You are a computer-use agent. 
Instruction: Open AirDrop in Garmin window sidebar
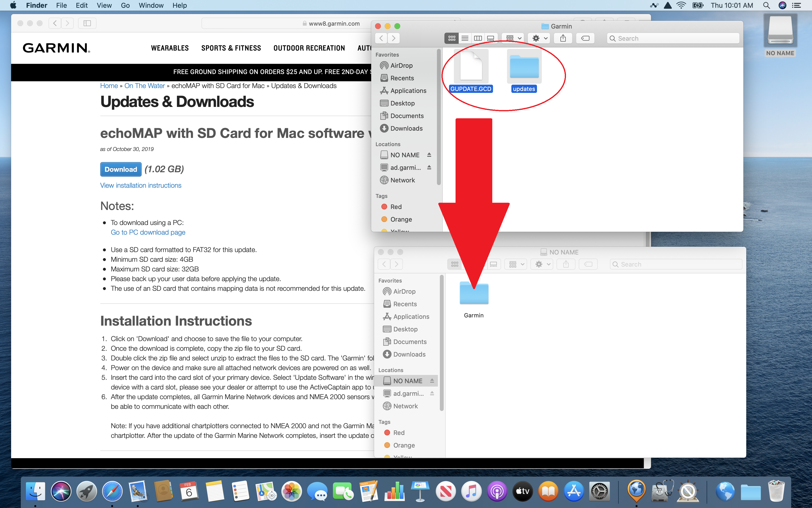401,66
